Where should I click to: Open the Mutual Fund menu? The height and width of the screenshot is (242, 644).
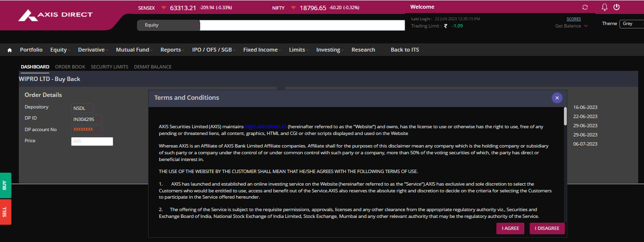click(133, 50)
